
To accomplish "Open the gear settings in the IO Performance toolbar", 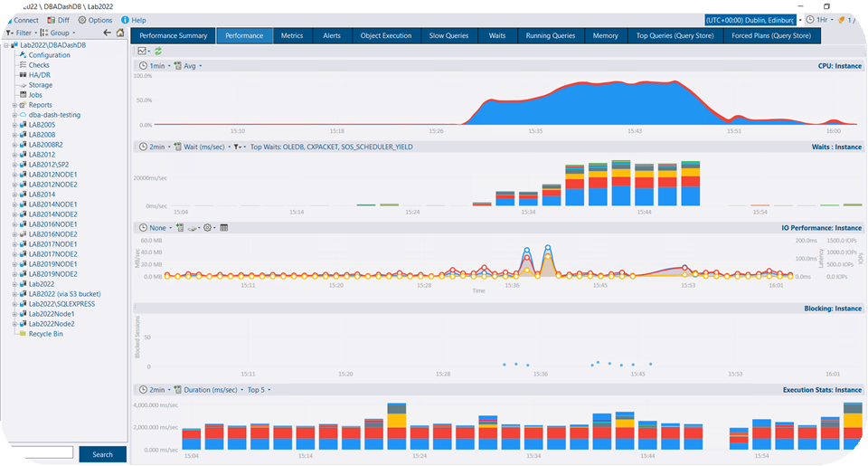I will click(x=209, y=228).
